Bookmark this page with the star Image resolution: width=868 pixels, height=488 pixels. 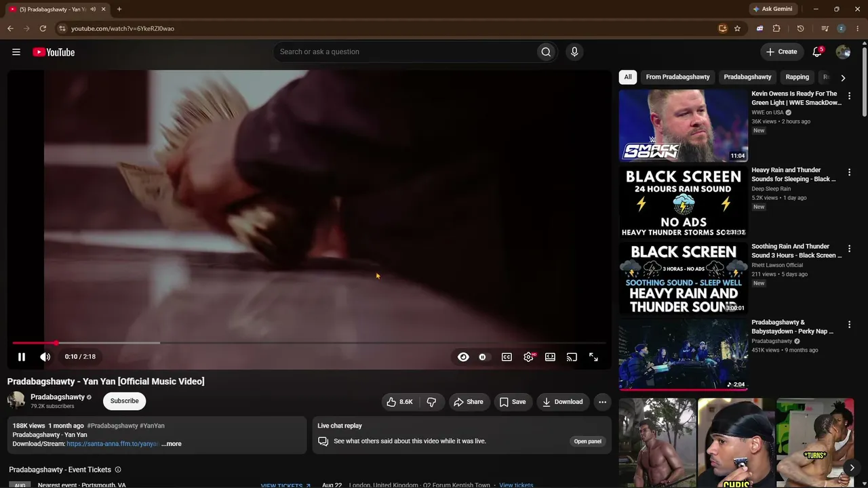pyautogui.click(x=737, y=28)
